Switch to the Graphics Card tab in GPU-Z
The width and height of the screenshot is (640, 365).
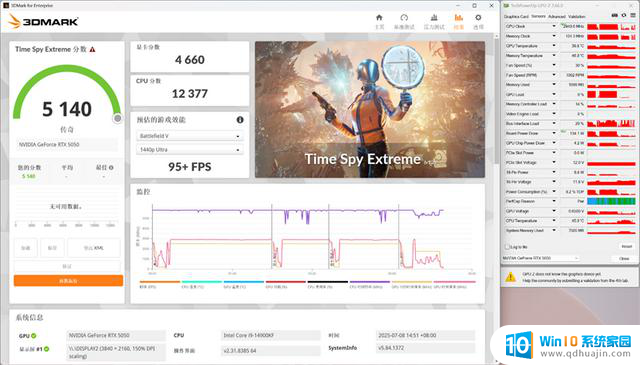pos(516,16)
